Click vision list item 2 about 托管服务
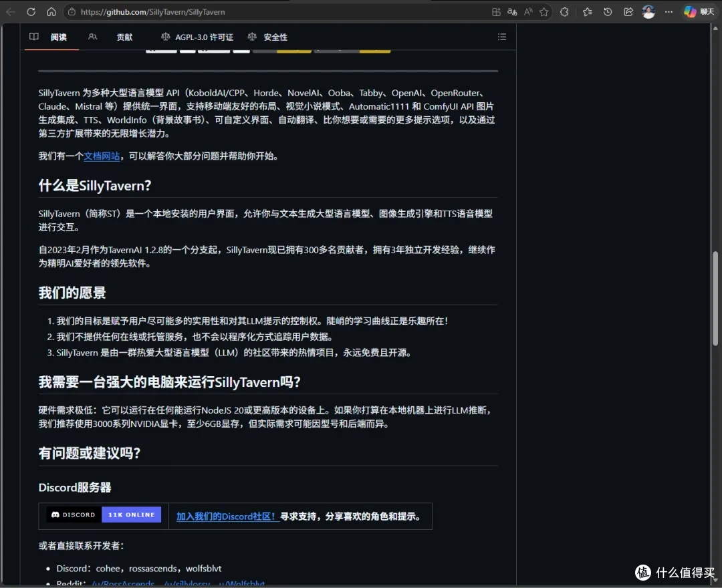Viewport: 722px width, 588px height. [195, 337]
